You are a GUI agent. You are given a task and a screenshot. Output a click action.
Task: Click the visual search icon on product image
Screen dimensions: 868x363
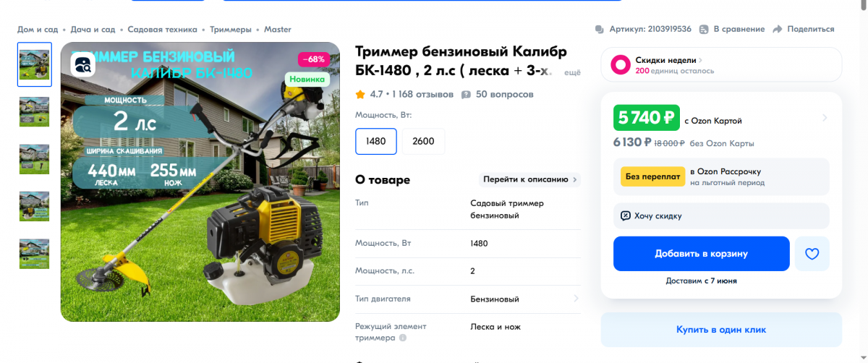(82, 64)
